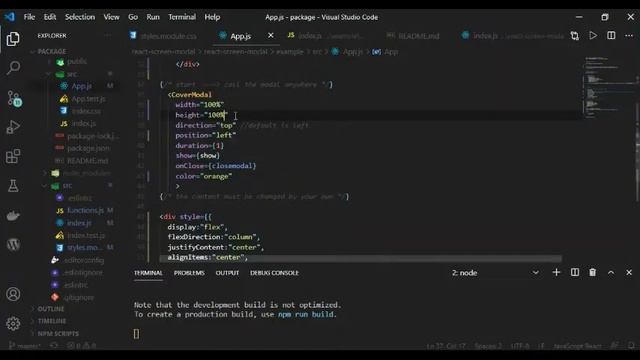Screen dimensions: 640x360
Task: Switch to the DEBUG CONSOLE tab
Action: coord(274,273)
